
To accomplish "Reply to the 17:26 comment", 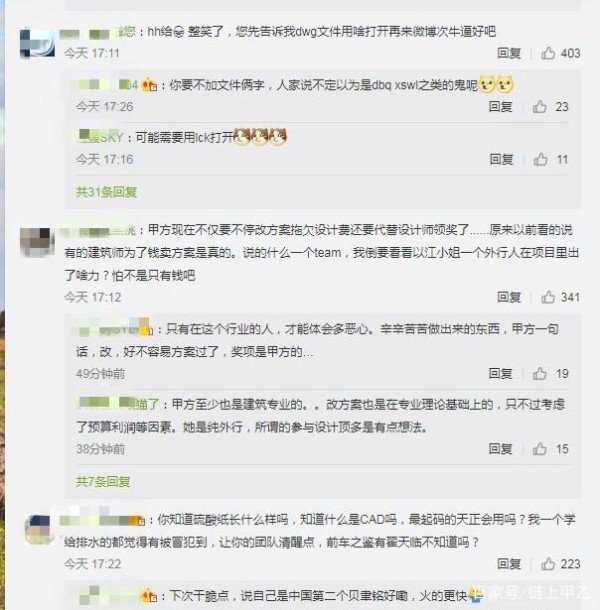I will coord(500,106).
